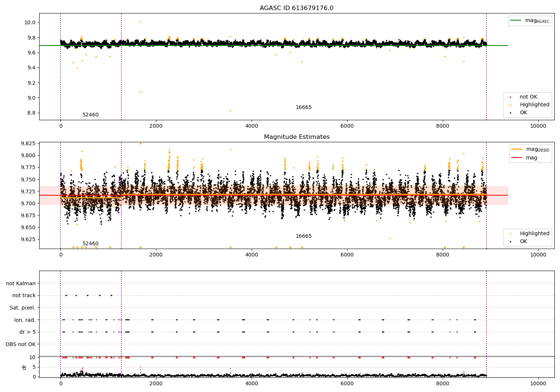Click the "9.725" y-tick label
Screen dimensions: 560x392
pos(28,192)
